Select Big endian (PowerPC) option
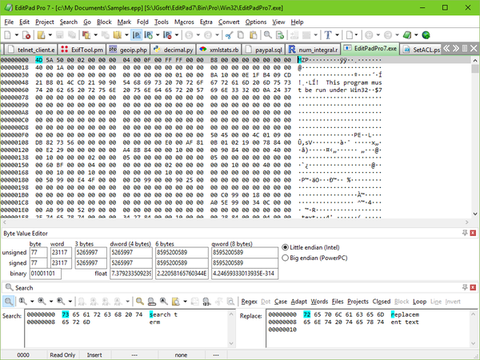 pyautogui.click(x=315, y=258)
